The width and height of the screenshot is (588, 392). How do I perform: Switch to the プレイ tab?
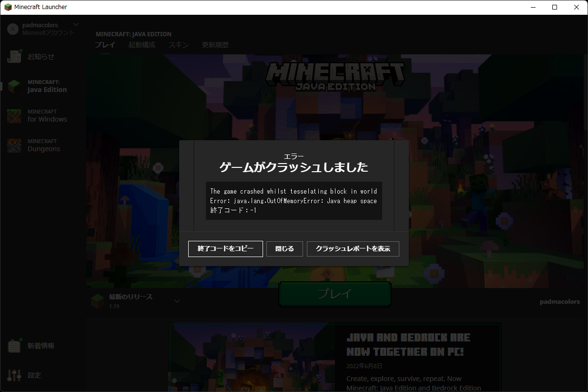tap(105, 45)
